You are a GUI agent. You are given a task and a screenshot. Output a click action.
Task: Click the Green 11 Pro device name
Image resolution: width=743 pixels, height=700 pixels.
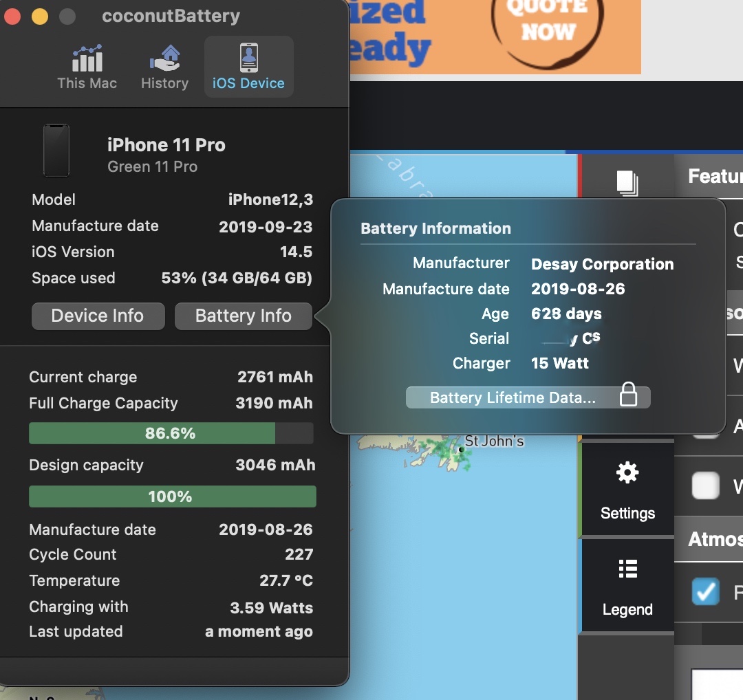coord(152,166)
